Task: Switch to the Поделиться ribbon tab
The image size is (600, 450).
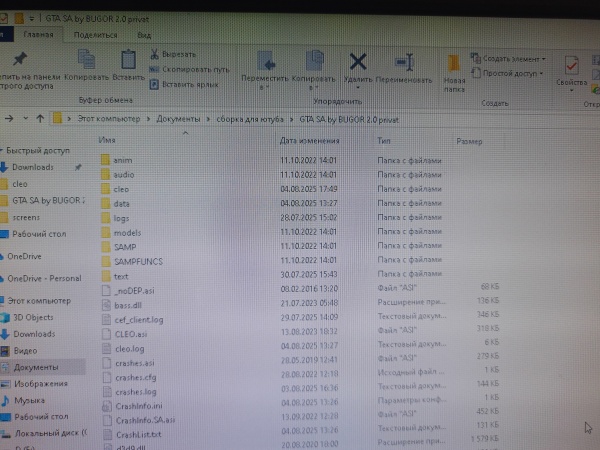Action: point(95,35)
